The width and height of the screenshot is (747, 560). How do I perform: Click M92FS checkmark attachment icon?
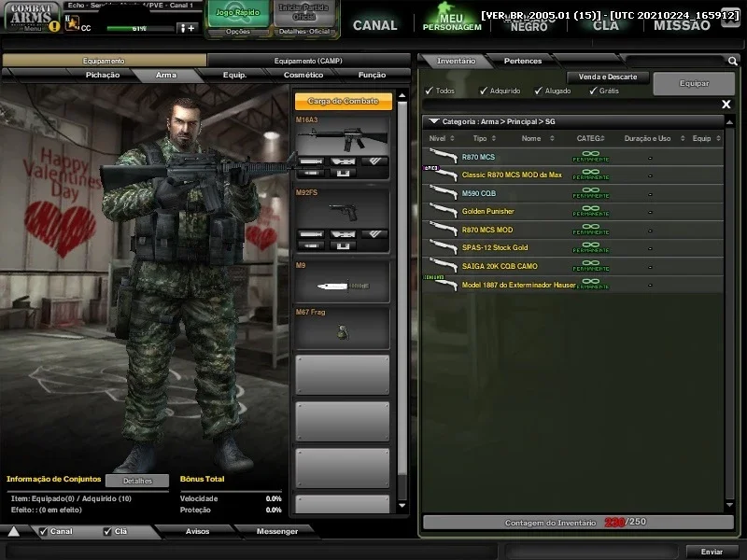click(374, 234)
